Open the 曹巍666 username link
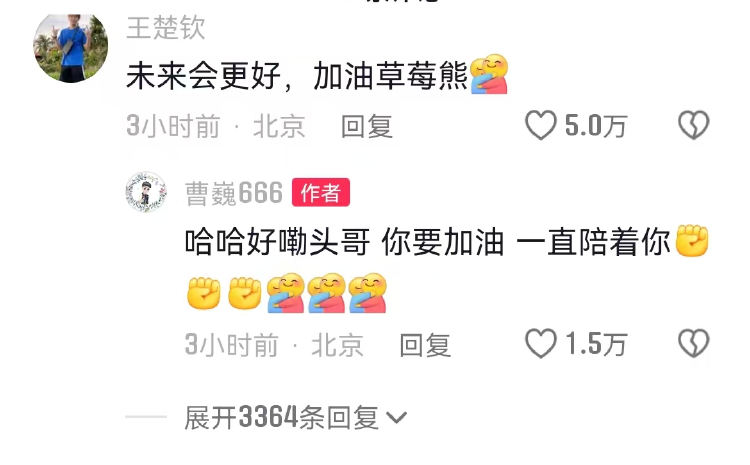The height and width of the screenshot is (465, 750). point(234,193)
